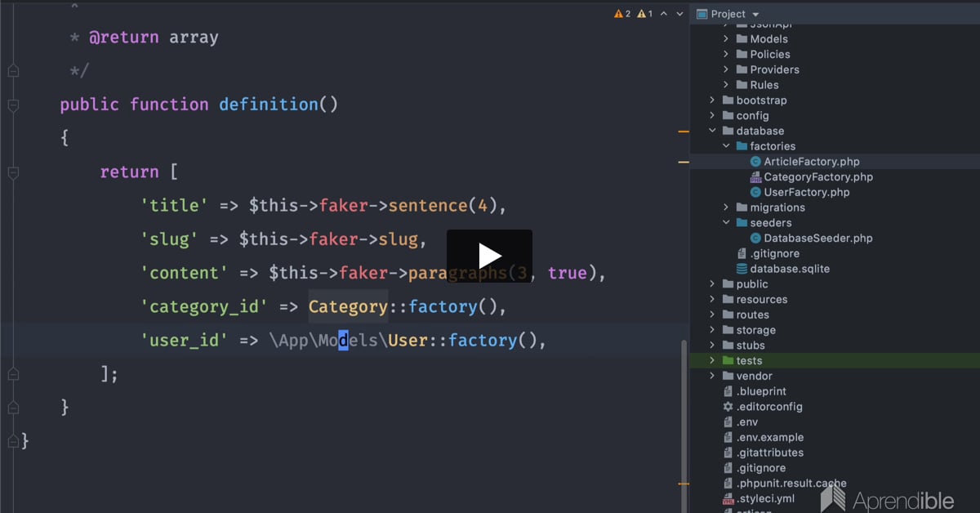Image resolution: width=980 pixels, height=513 pixels.
Task: Fold the doc comment with gutter marker
Action: tap(13, 71)
